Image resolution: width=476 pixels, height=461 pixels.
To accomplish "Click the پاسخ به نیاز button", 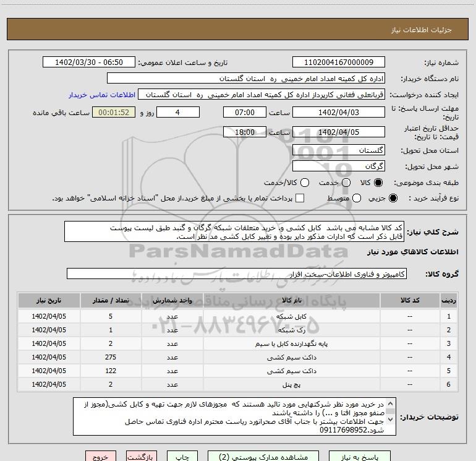I will click(x=359, y=457).
